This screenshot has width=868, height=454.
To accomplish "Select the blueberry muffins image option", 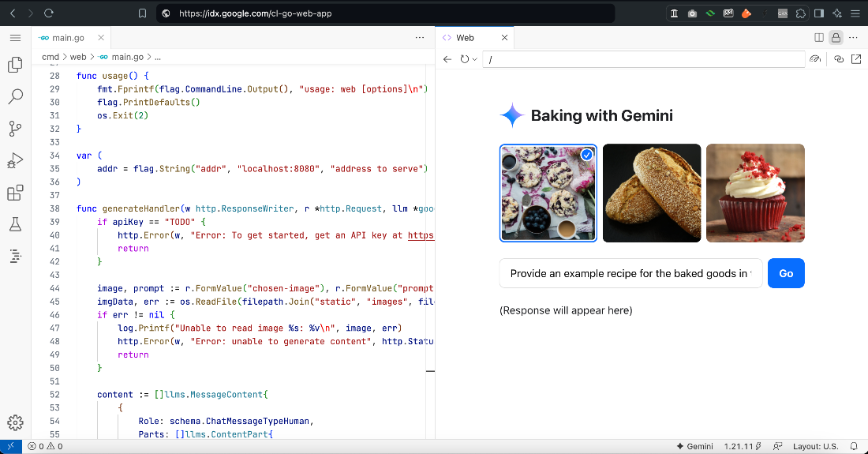I will [548, 193].
